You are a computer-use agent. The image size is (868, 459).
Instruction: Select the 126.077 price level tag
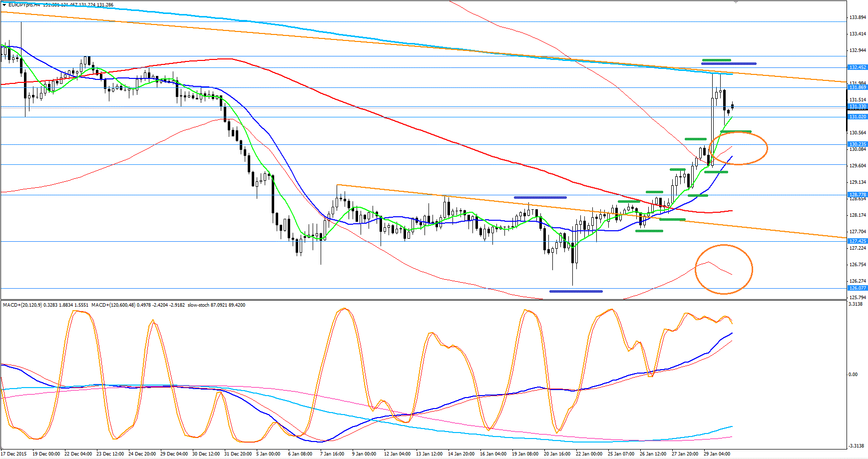(858, 288)
